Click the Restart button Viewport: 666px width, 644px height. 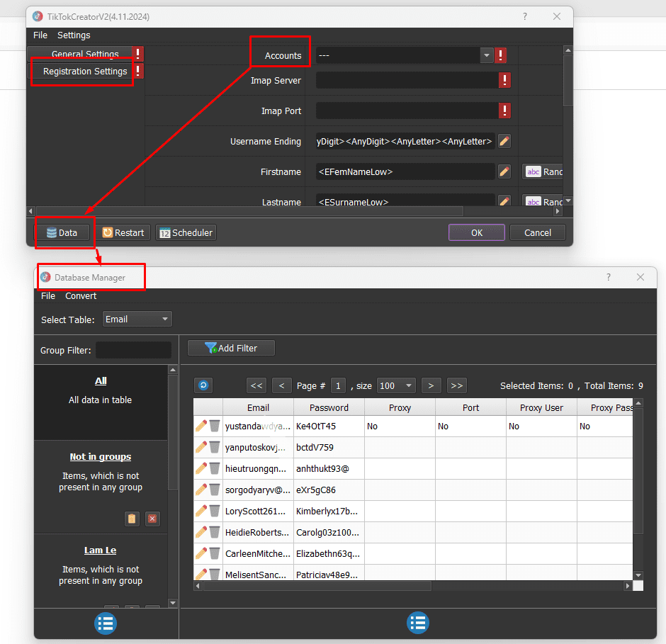click(123, 233)
